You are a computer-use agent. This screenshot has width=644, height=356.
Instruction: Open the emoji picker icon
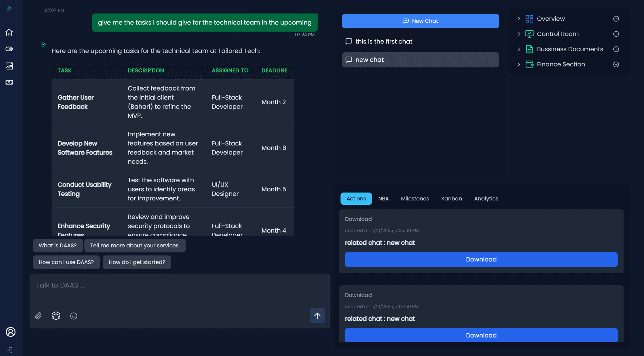pos(74,316)
